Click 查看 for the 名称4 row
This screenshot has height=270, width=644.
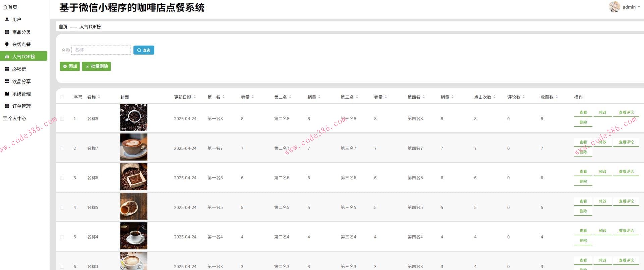tap(583, 231)
